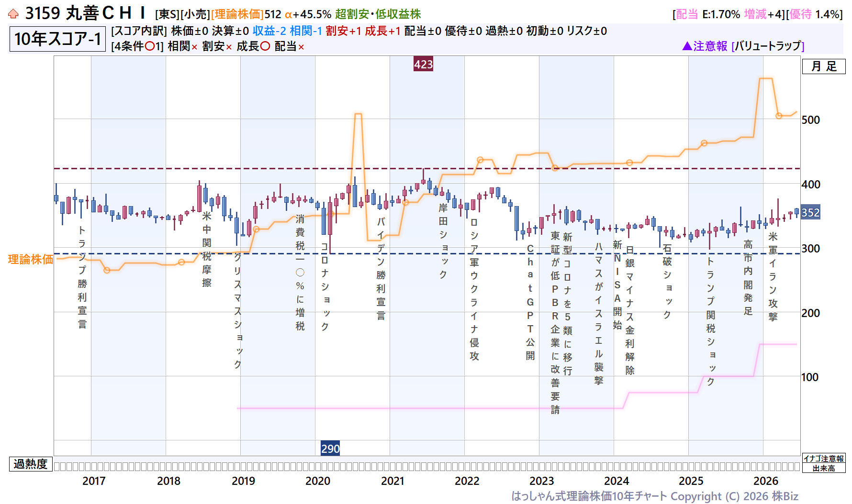Click the 株Biz copyright text

point(784,496)
